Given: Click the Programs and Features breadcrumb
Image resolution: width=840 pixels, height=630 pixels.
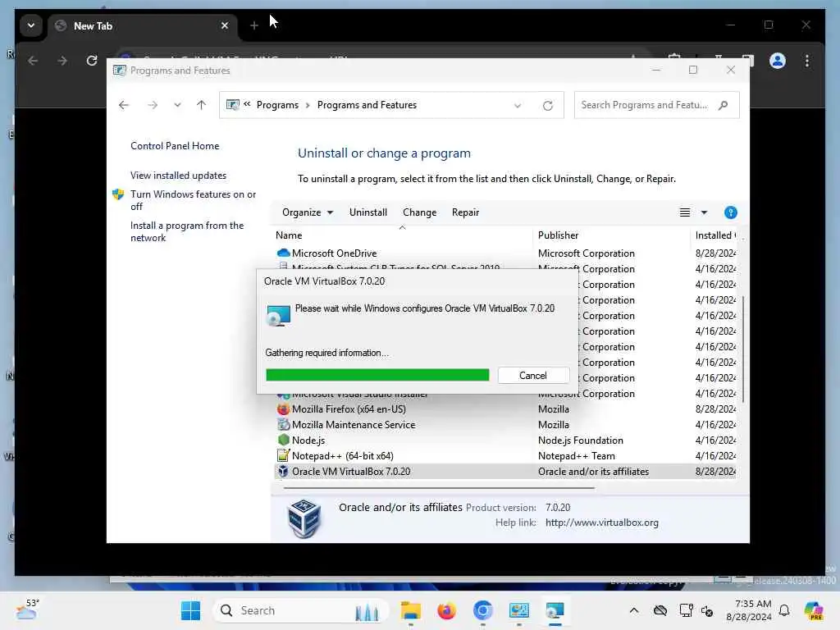Looking at the screenshot, I should [x=367, y=105].
